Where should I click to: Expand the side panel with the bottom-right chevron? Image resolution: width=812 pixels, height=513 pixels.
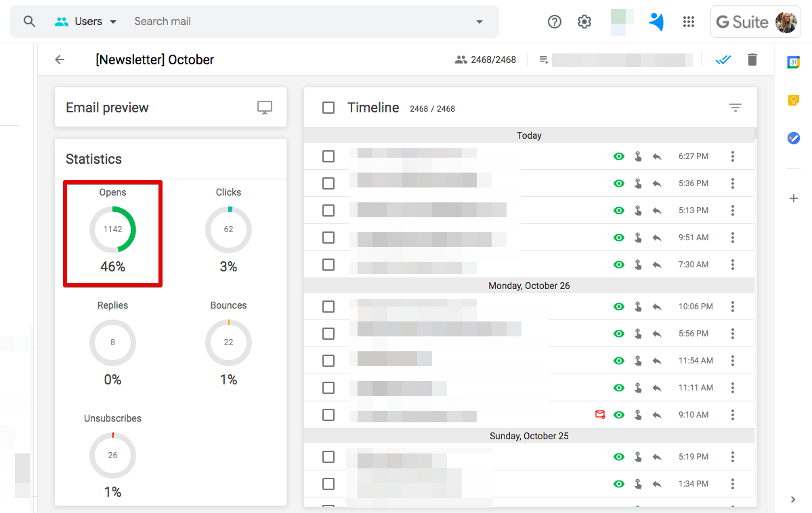point(792,499)
